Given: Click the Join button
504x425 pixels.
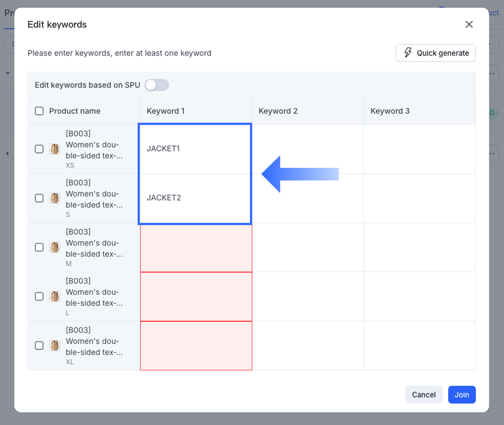Looking at the screenshot, I should click(462, 395).
